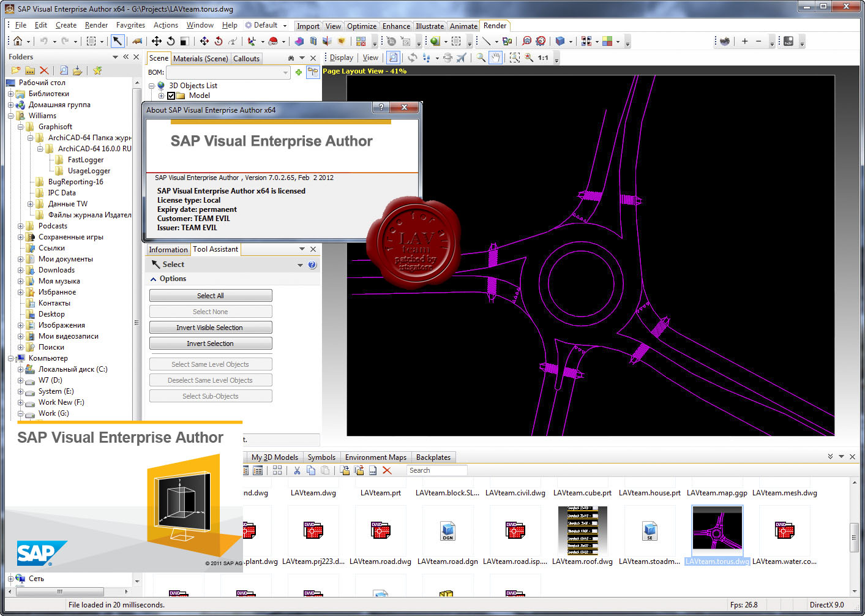The image size is (865, 616).
Task: Click the blue help icon in the Select panel
Action: (312, 265)
